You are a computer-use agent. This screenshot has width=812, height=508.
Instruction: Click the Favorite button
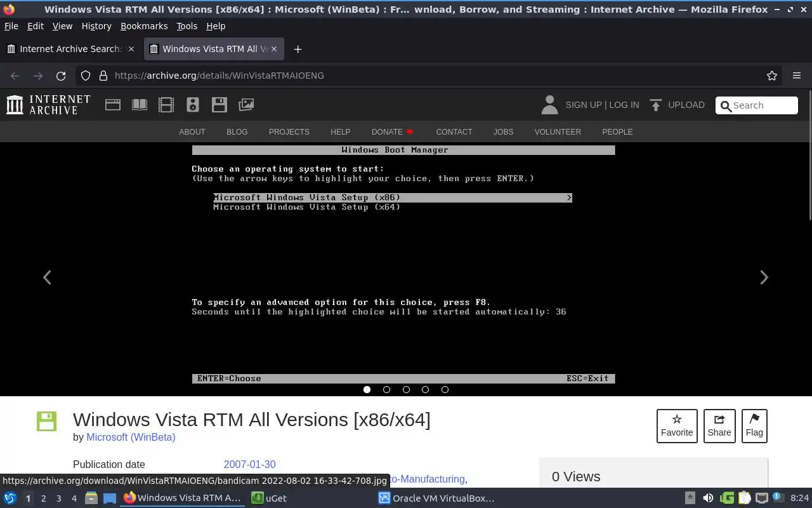677,426
